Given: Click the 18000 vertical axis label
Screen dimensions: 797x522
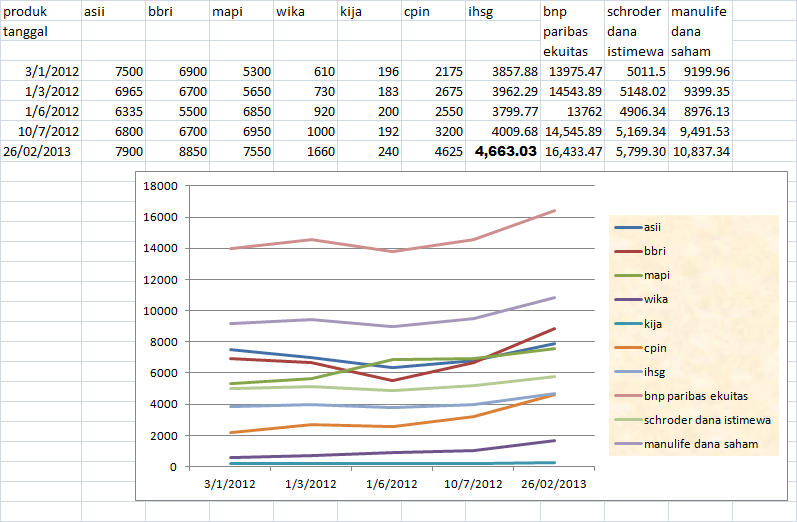Looking at the screenshot, I should pos(161,186).
